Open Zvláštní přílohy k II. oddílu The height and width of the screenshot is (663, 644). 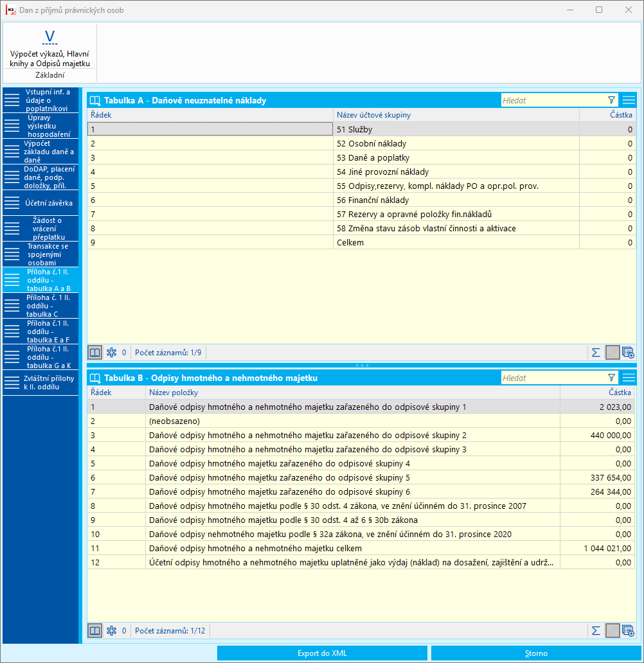coord(40,383)
